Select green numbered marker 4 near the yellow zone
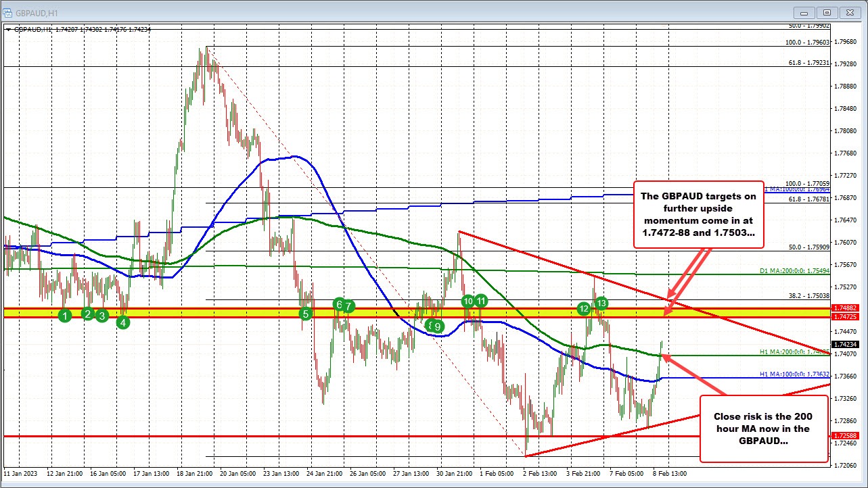 tap(122, 322)
